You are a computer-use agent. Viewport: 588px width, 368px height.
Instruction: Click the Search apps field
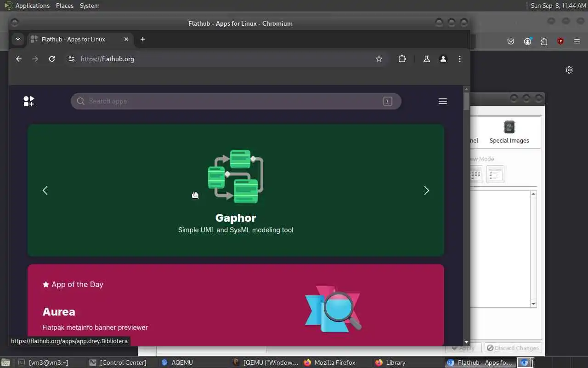click(x=236, y=101)
